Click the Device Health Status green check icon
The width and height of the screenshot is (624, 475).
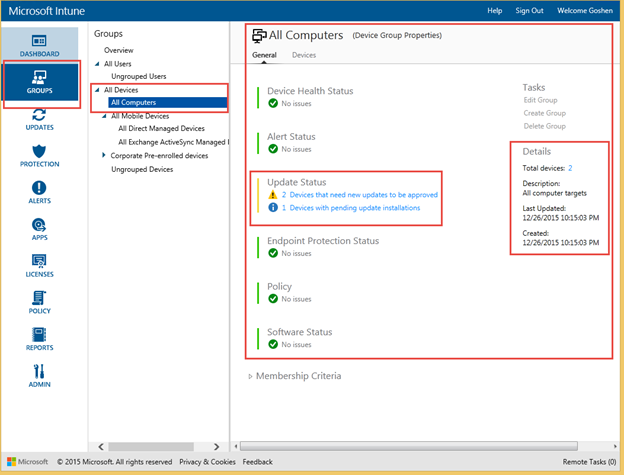click(x=273, y=103)
